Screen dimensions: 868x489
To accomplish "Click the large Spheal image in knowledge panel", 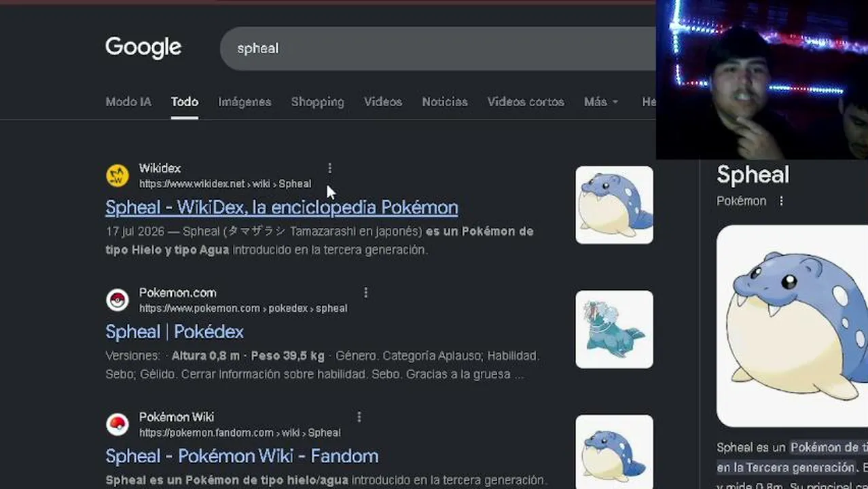I will click(x=792, y=326).
